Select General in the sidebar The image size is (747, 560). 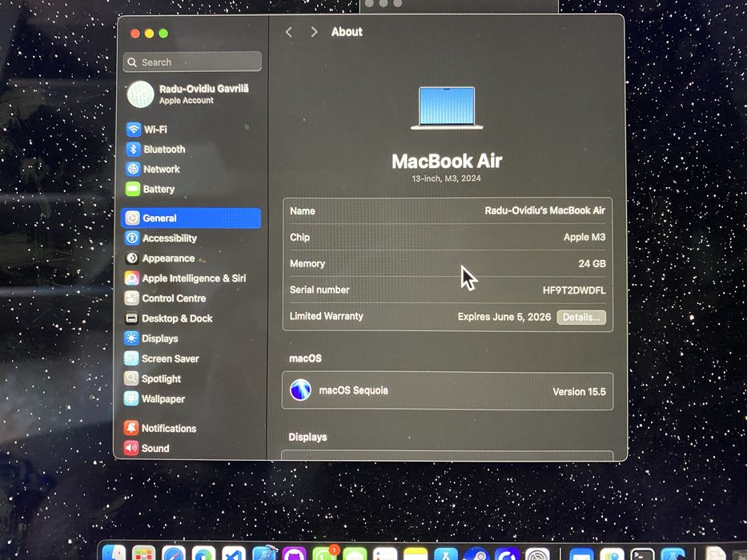(191, 218)
